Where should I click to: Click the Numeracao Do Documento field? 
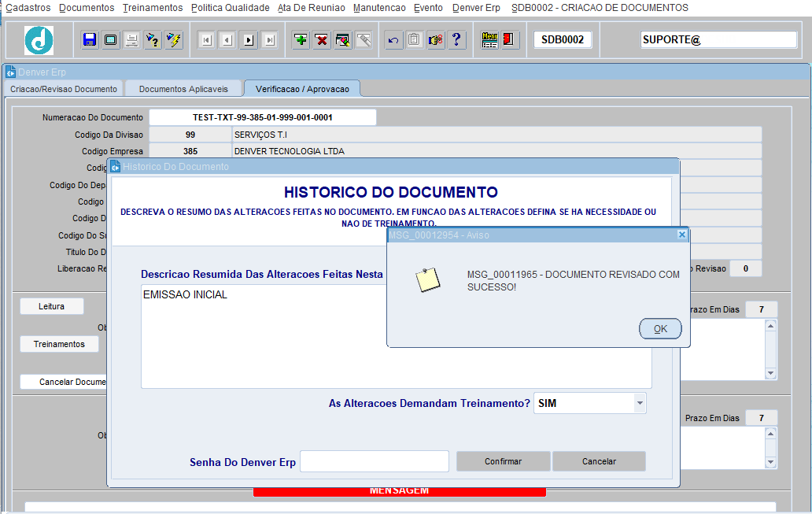tap(263, 117)
